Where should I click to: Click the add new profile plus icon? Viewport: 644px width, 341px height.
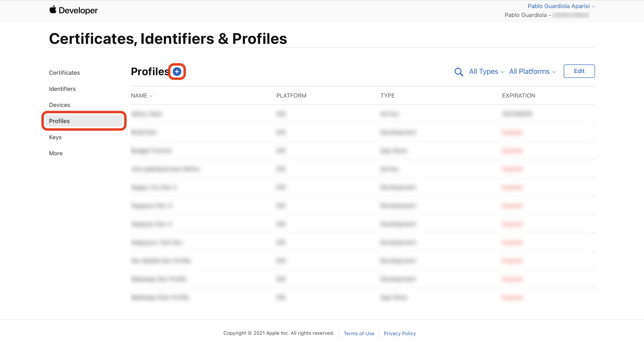[177, 72]
